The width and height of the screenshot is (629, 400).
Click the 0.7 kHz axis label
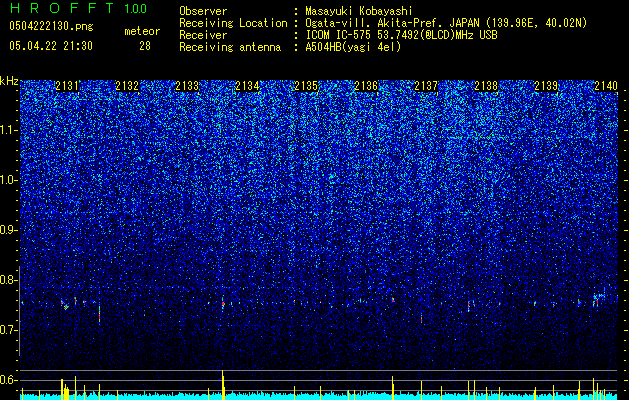pyautogui.click(x=9, y=330)
